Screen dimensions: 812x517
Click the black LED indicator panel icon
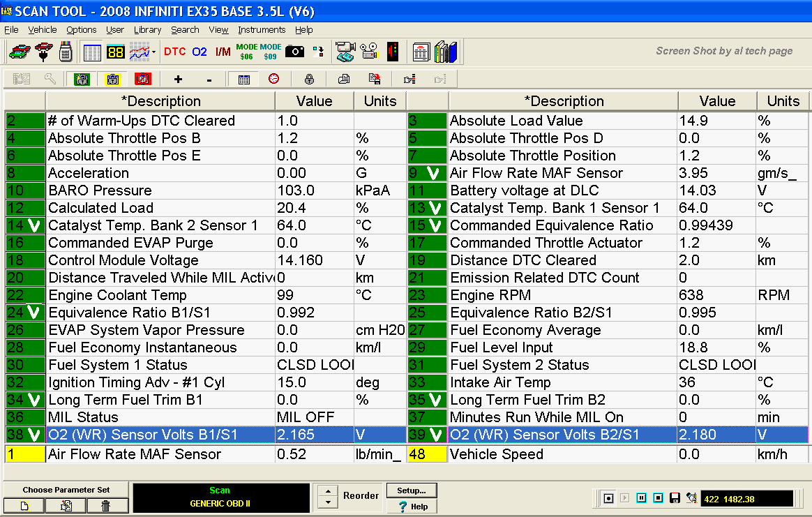[x=393, y=52]
